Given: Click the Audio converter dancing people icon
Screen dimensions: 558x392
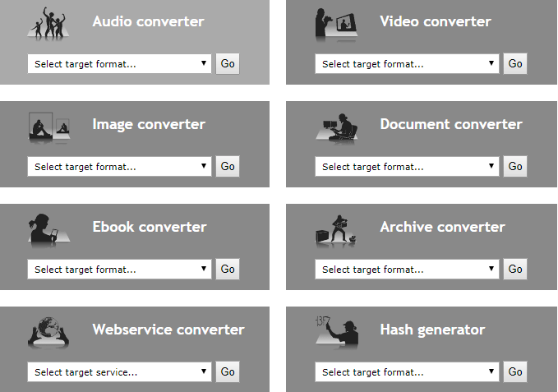Looking at the screenshot, I should 48,23.
